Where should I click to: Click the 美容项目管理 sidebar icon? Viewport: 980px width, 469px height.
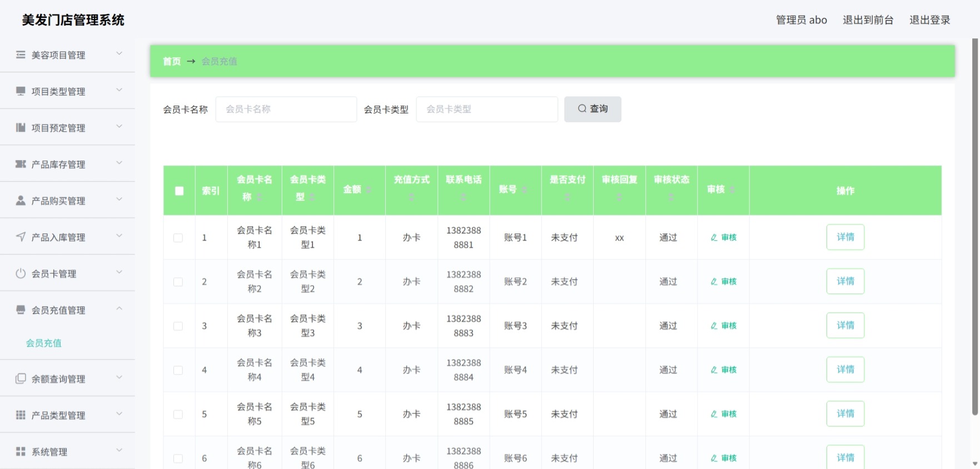coord(21,54)
